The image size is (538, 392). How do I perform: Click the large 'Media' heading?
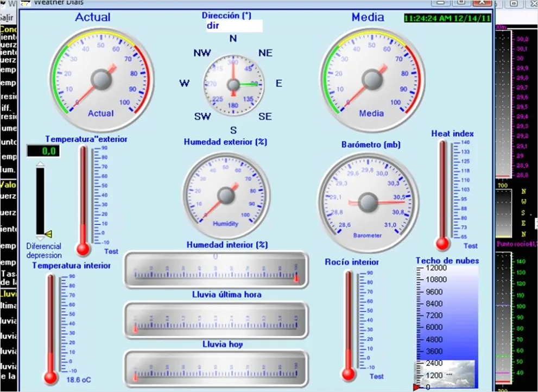(368, 17)
